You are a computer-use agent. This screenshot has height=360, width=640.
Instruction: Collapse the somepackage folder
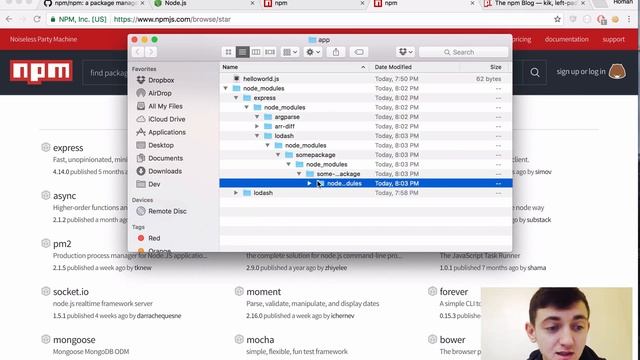[x=278, y=155]
